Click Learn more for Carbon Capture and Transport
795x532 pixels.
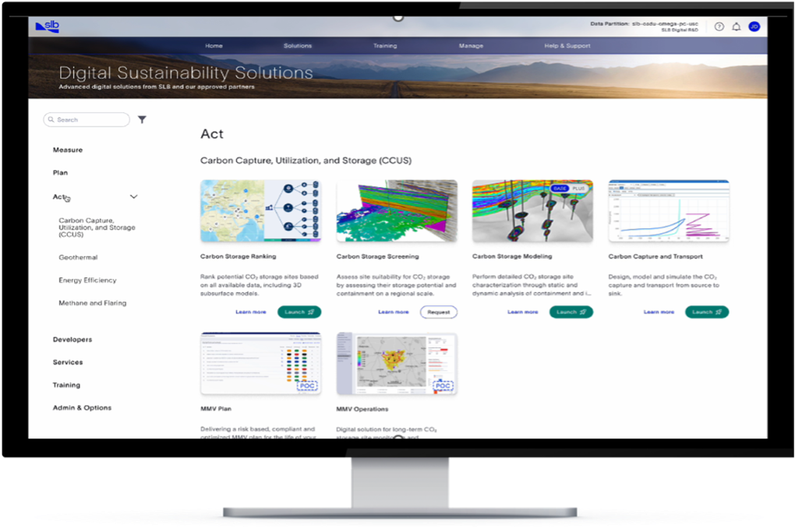[x=659, y=312]
